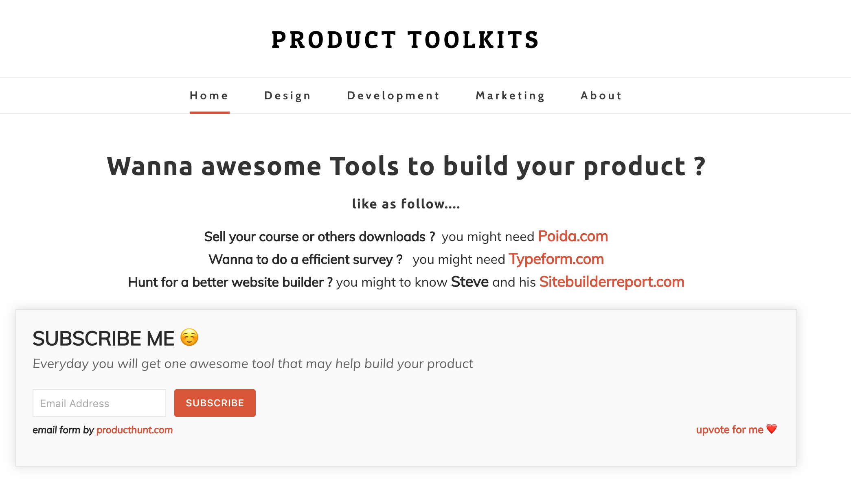Open the Marketing section
Screen dimensions: 851x504
click(x=510, y=95)
